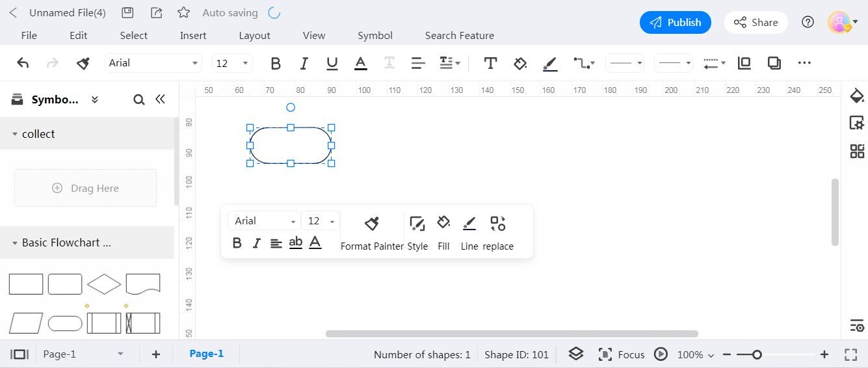Toggle Italic in the top toolbar
The width and height of the screenshot is (868, 368).
[x=304, y=63]
